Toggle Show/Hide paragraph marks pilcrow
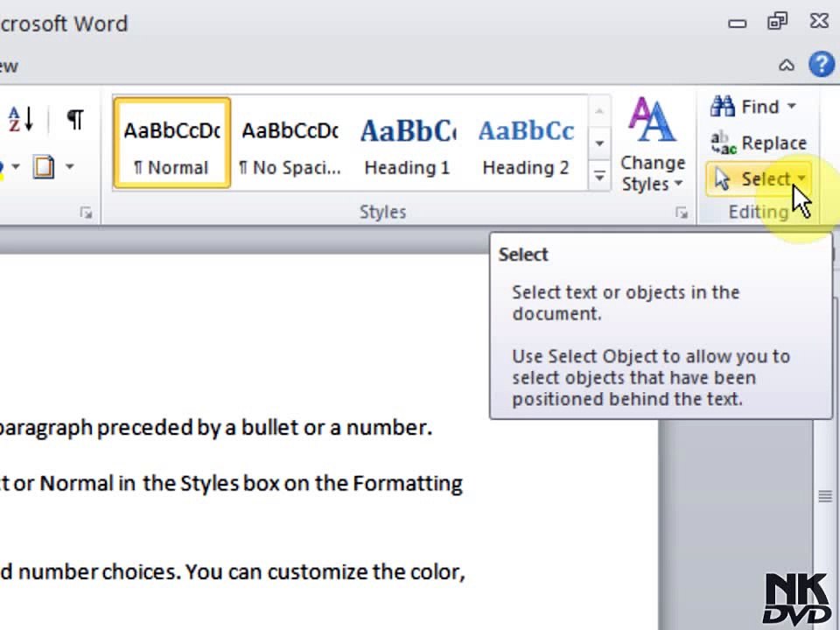This screenshot has width=840, height=630. pyautogui.click(x=75, y=118)
